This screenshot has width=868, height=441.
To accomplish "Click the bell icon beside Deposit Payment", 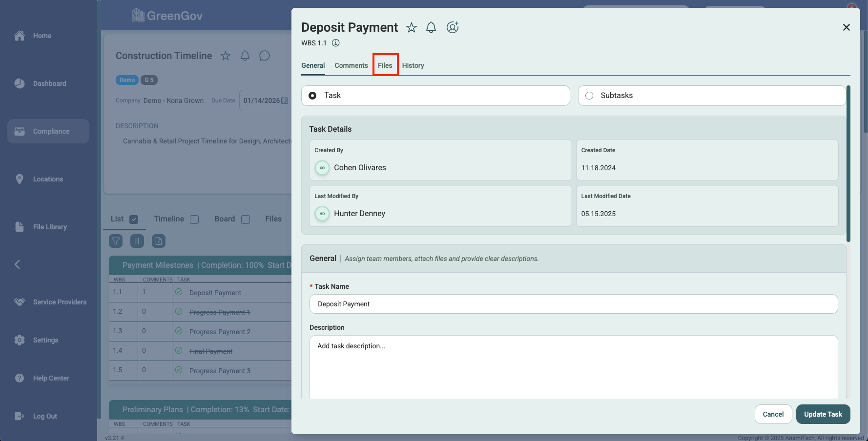I will point(431,27).
